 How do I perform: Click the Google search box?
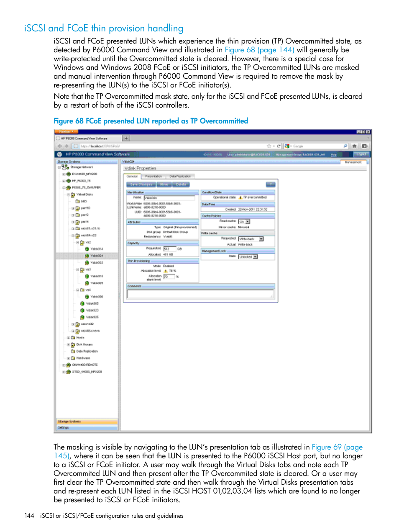tap(316, 146)
